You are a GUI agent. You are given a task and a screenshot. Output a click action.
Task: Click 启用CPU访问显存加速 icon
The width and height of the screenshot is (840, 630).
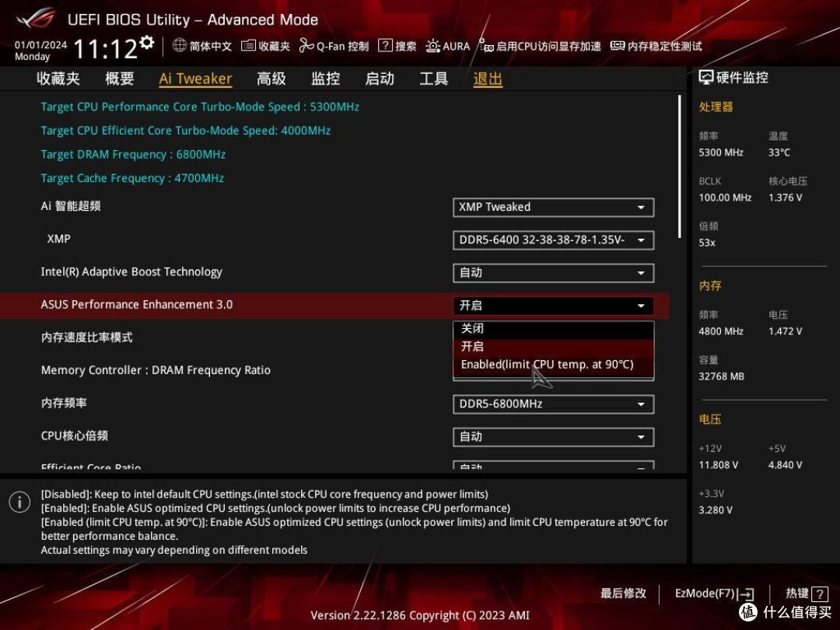click(x=486, y=46)
